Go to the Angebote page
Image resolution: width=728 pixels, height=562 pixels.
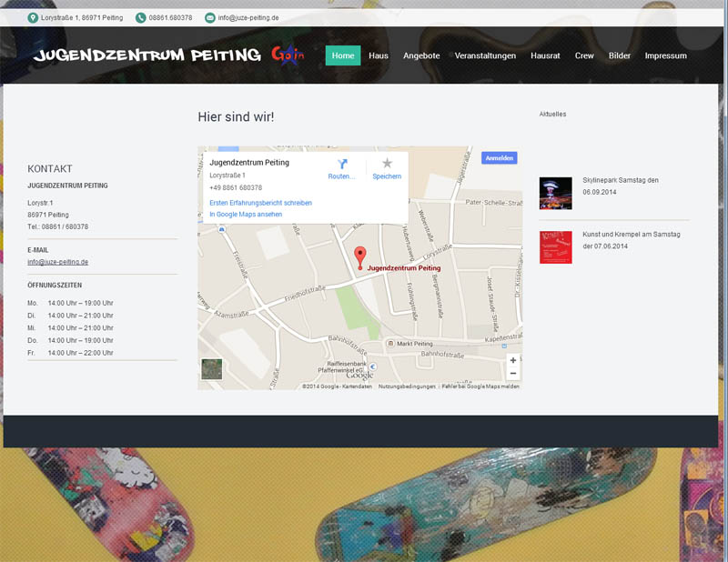421,55
